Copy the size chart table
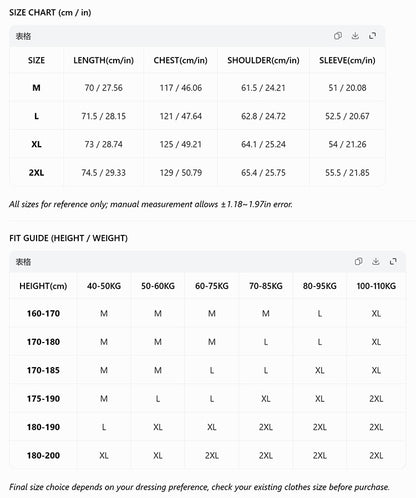 338,36
